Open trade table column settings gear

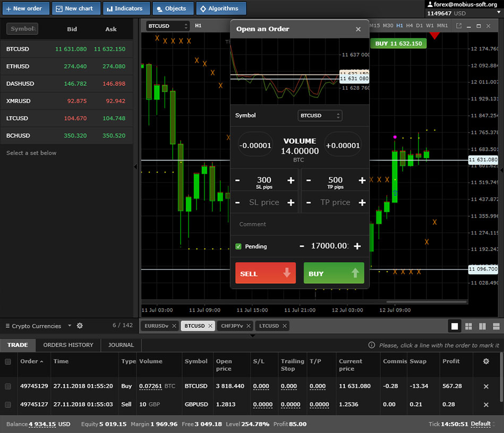[x=485, y=361]
